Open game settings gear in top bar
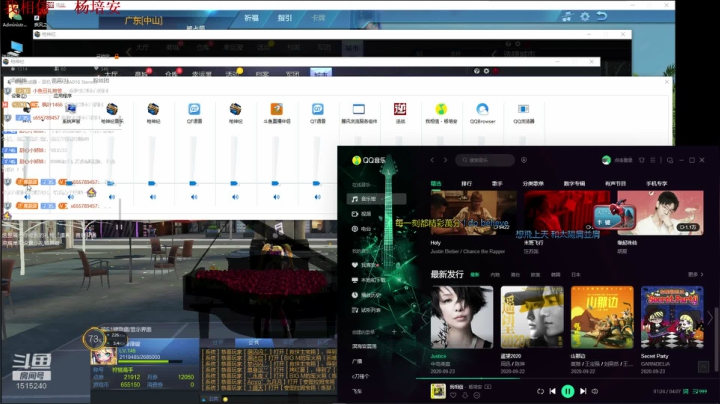 585,17
